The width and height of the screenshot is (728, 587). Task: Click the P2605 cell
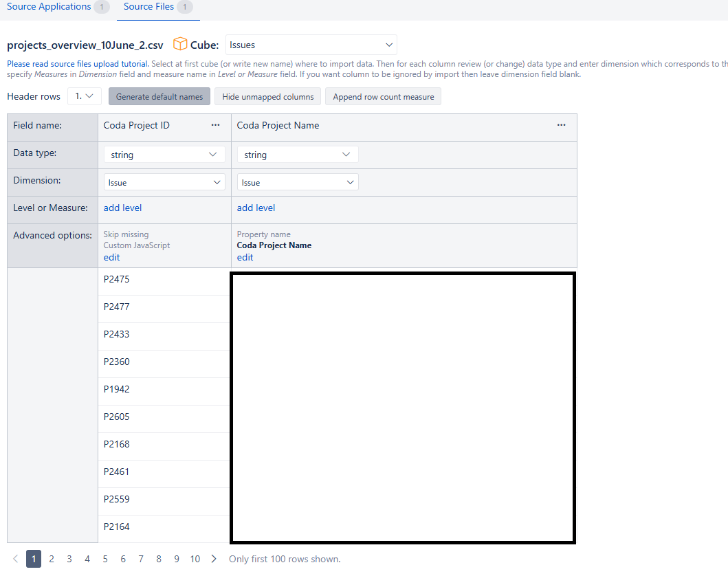coord(164,419)
